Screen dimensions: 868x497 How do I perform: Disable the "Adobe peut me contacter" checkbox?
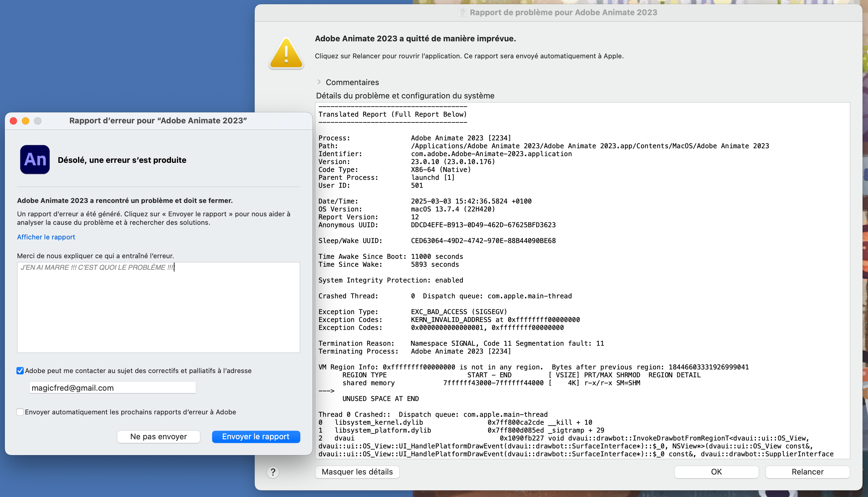click(x=20, y=371)
